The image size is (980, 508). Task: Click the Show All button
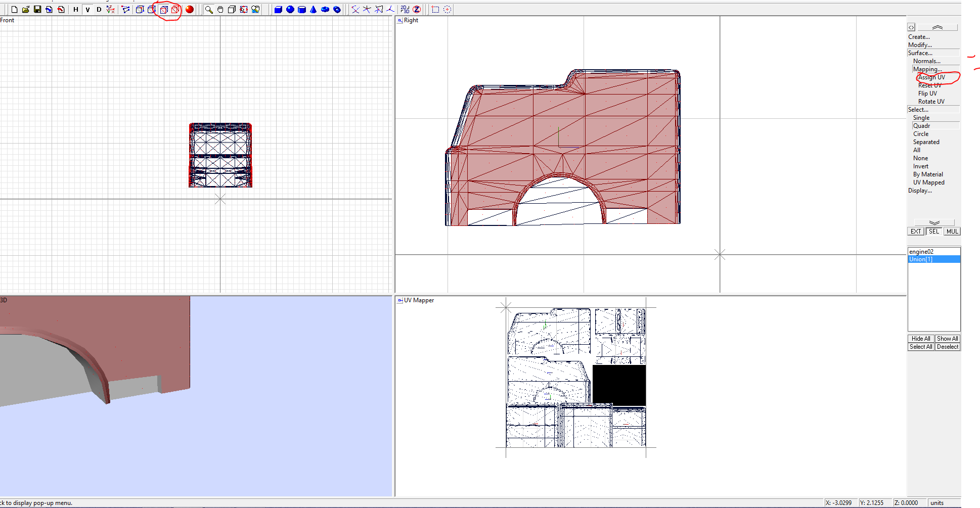coord(947,338)
